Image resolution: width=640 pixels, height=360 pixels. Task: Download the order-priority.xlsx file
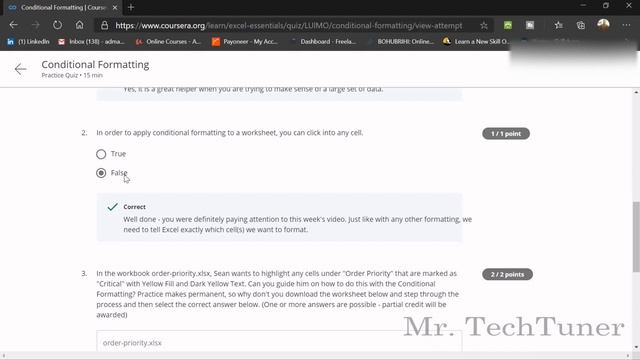(132, 342)
